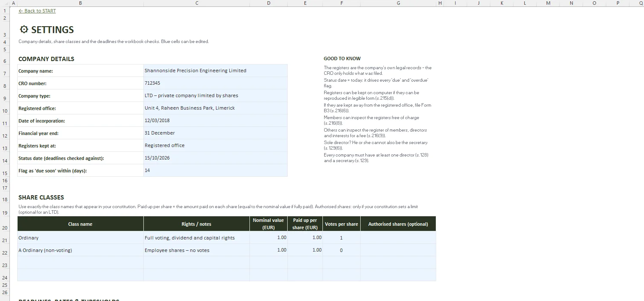
Task: Select the Paid up per share header
Action: 305,224
